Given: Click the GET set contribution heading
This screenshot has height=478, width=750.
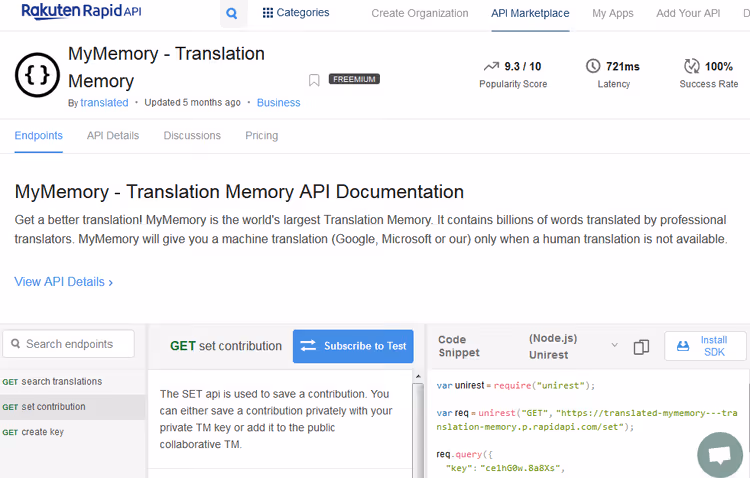Looking at the screenshot, I should tap(226, 346).
